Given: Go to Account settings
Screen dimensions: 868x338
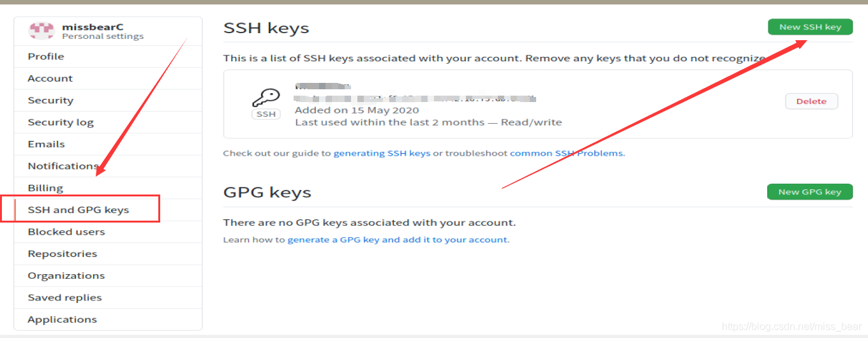Looking at the screenshot, I should [50, 78].
